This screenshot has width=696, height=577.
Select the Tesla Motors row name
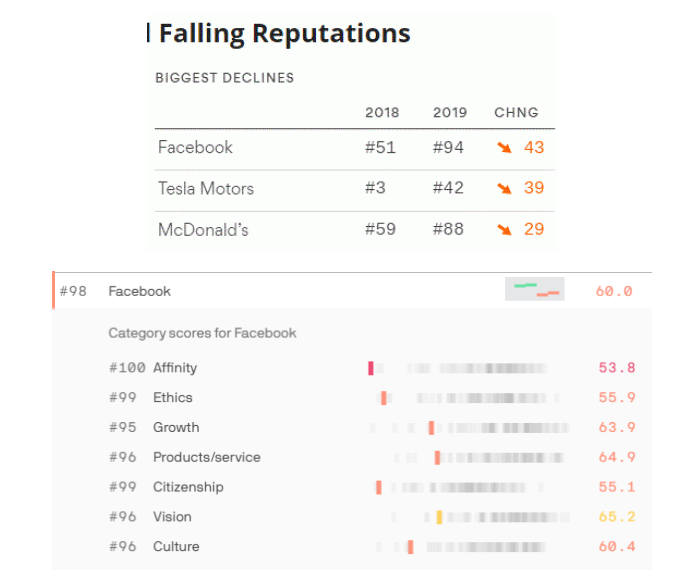click(x=206, y=189)
